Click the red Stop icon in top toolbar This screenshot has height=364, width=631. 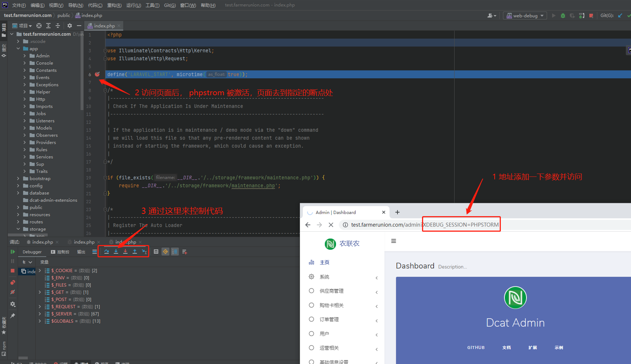click(591, 16)
